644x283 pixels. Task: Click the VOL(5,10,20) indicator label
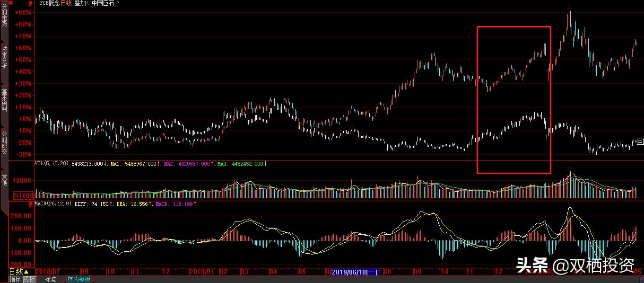coord(52,164)
